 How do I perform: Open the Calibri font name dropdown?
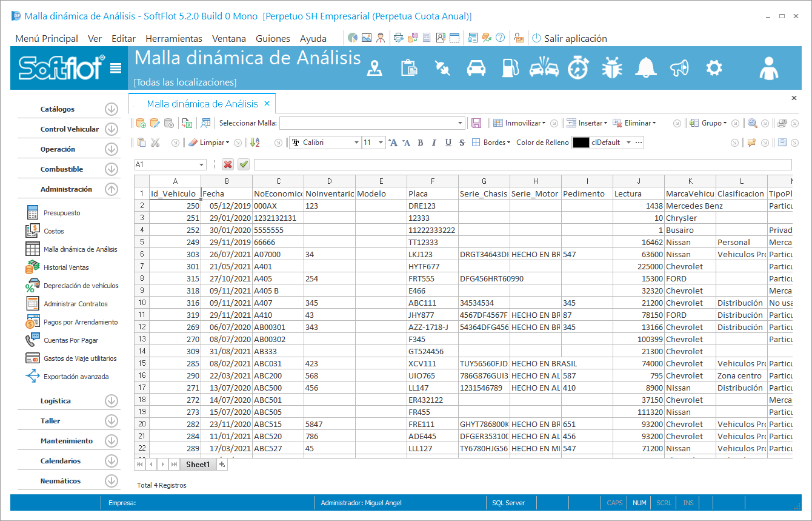356,143
